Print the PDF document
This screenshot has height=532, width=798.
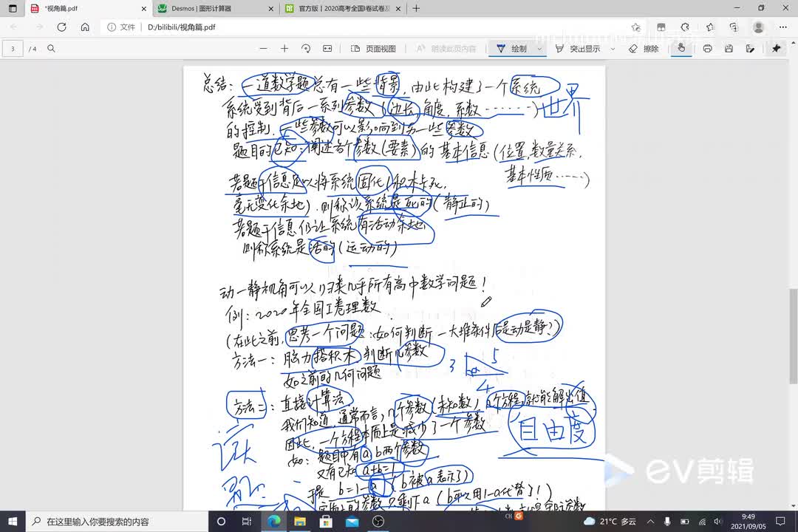[x=707, y=48]
